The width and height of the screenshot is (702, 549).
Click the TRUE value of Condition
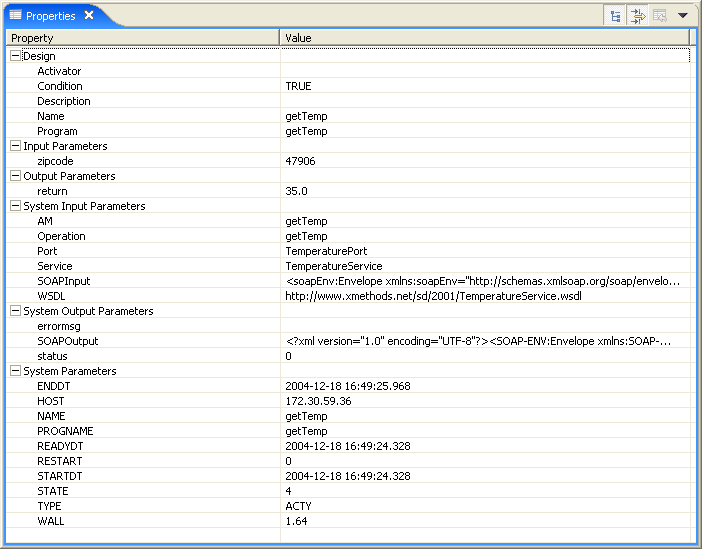tap(298, 86)
